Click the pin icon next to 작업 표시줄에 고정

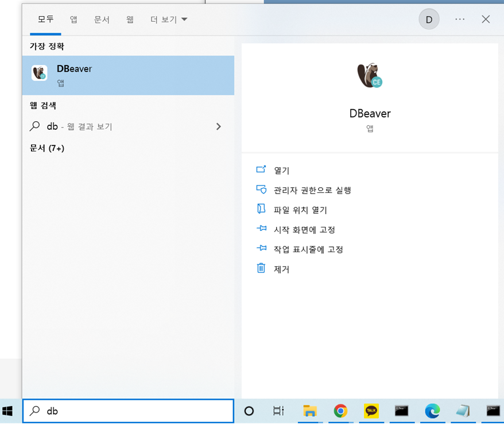(261, 248)
